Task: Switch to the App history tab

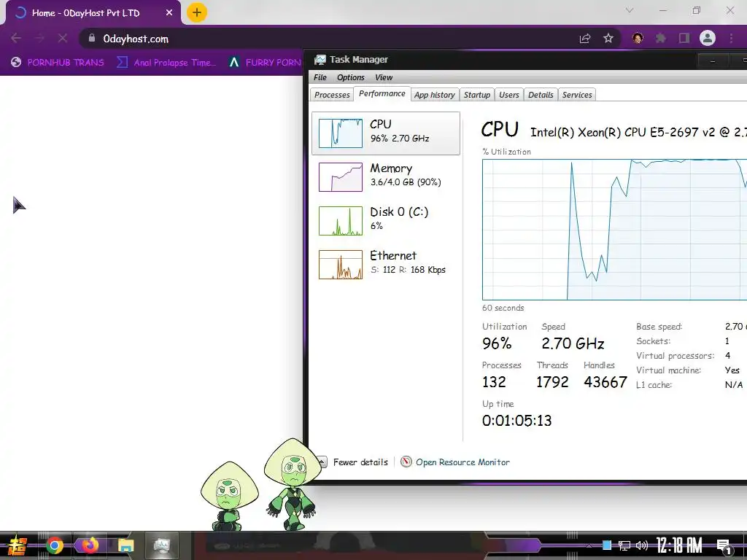Action: [x=435, y=95]
